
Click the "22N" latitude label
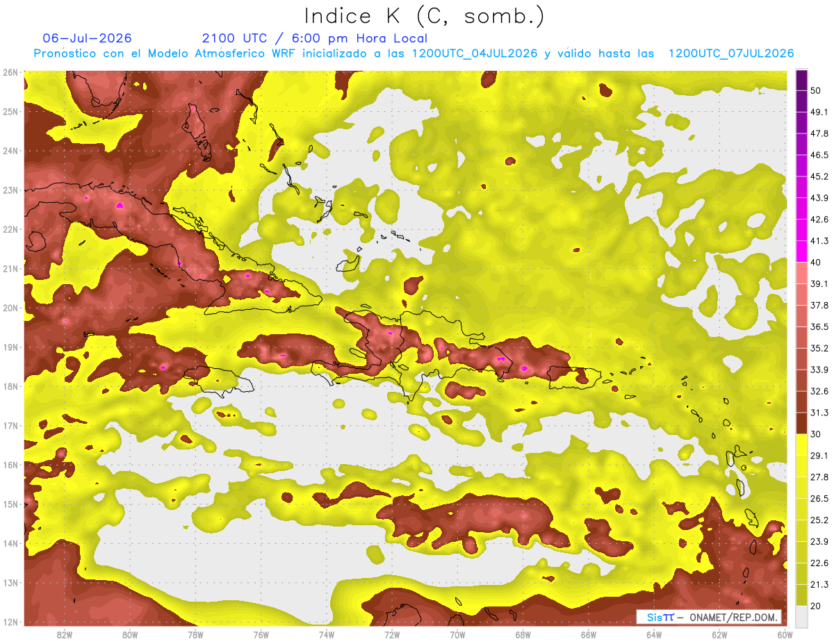point(10,229)
